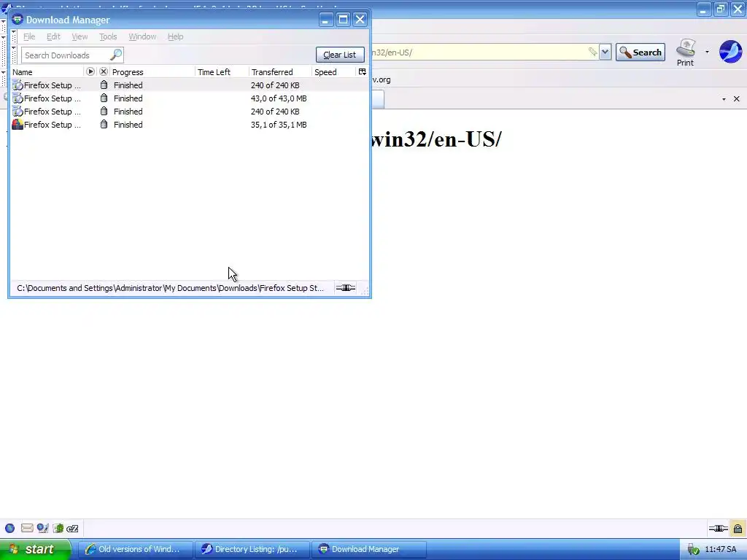Open the column picker in the downloads list
The height and width of the screenshot is (560, 747).
362,71
